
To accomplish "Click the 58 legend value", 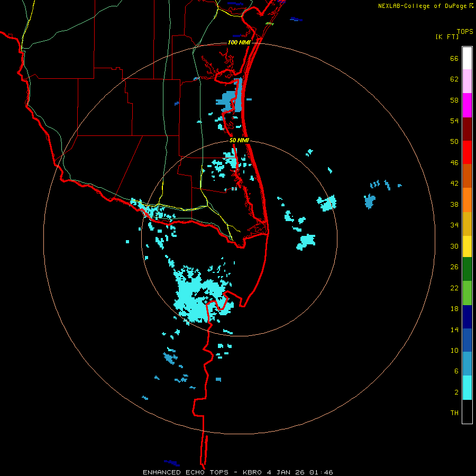I will (x=454, y=100).
